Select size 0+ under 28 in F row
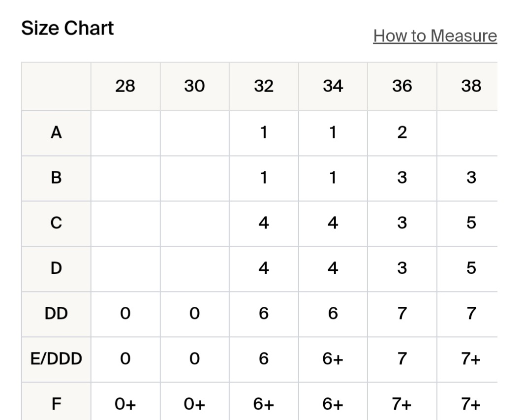The width and height of the screenshot is (525, 420). (125, 404)
